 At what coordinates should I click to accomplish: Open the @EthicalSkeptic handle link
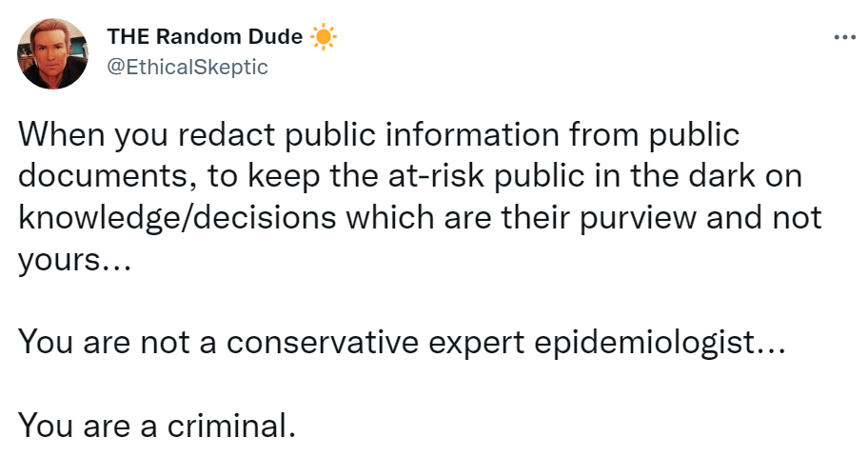click(187, 67)
